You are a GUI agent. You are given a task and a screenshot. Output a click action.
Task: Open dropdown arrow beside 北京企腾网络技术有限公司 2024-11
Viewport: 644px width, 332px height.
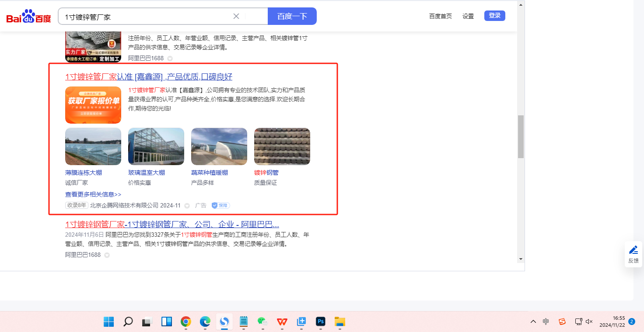(187, 206)
